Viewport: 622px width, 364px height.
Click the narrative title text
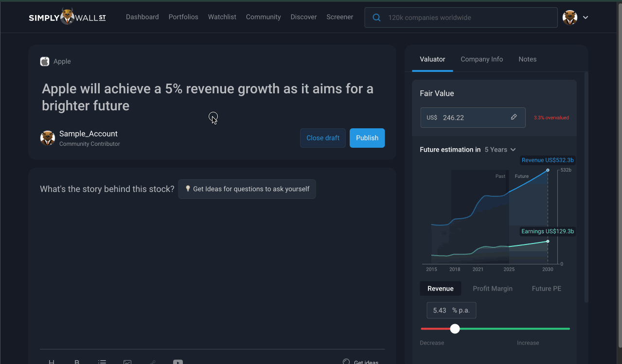[208, 97]
